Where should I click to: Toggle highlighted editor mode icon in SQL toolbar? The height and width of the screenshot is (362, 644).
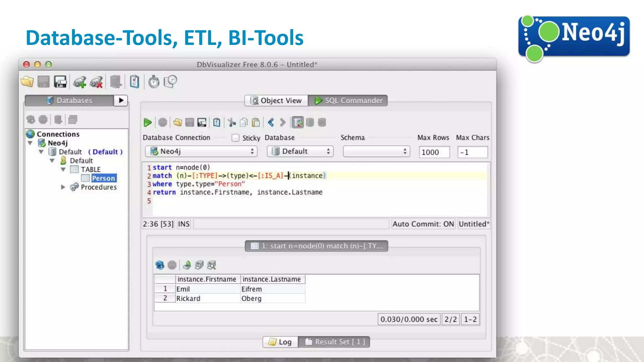click(297, 122)
